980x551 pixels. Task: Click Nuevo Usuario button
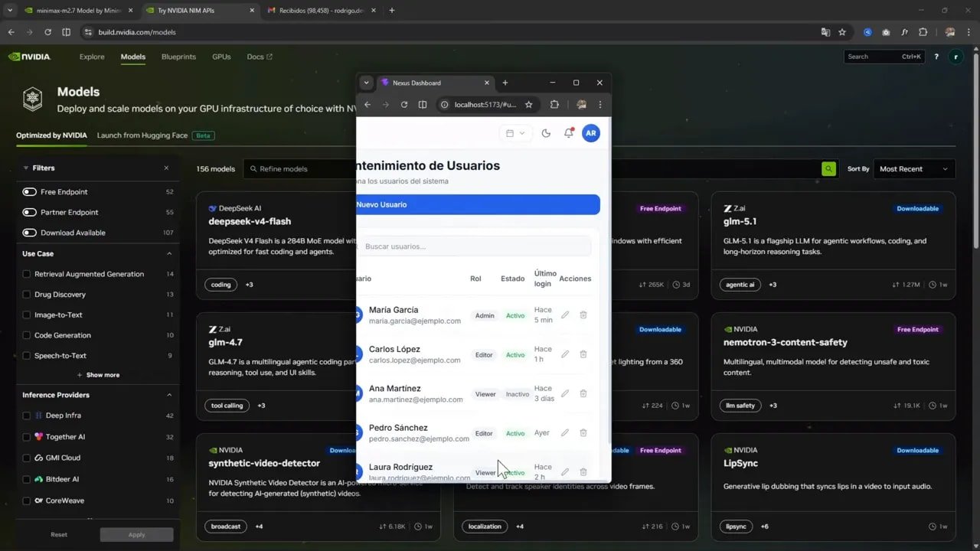click(x=479, y=204)
